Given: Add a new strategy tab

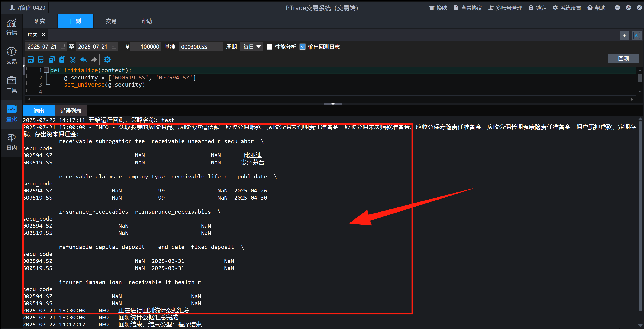Looking at the screenshot, I should (x=624, y=35).
